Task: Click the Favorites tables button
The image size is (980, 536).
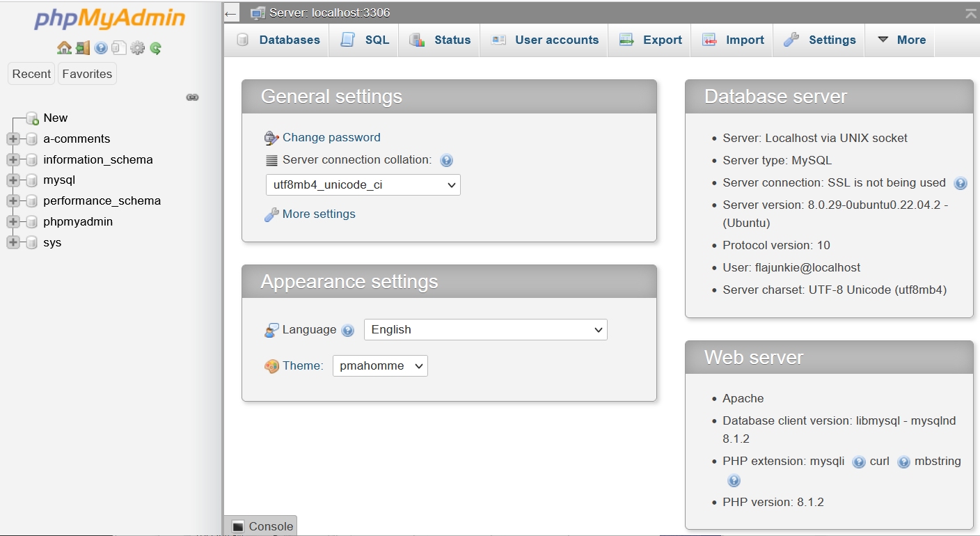Action: point(87,74)
